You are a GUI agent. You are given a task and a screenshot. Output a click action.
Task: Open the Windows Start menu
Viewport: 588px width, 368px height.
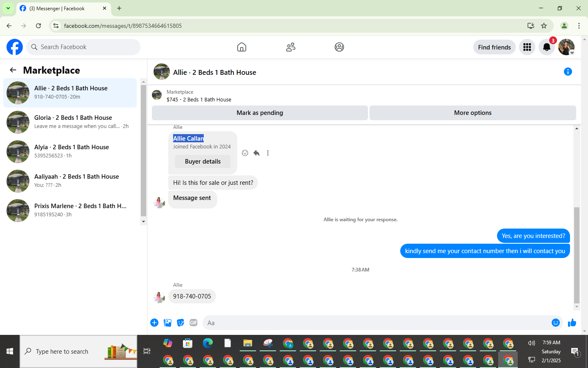click(10, 351)
